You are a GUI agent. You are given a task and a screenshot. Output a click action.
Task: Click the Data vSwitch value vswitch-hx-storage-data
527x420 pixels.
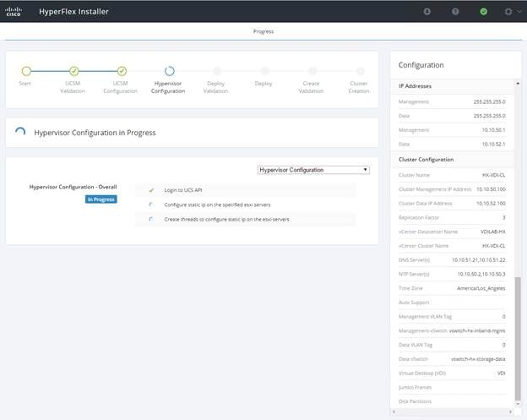478,359
